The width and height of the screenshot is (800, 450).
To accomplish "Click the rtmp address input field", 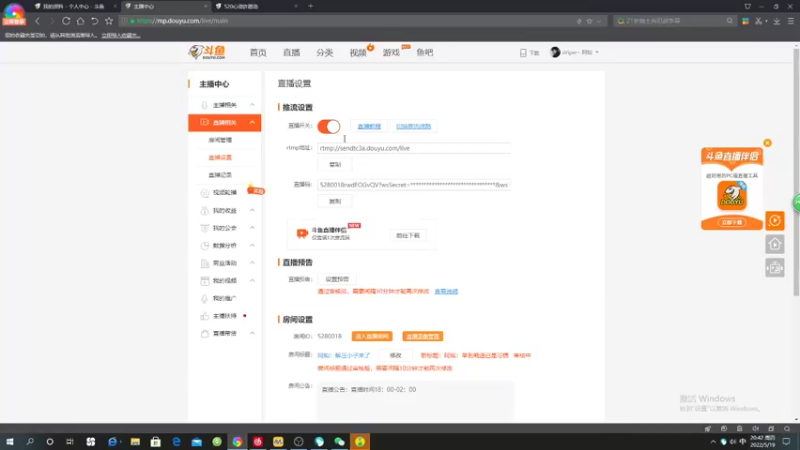I will click(414, 148).
